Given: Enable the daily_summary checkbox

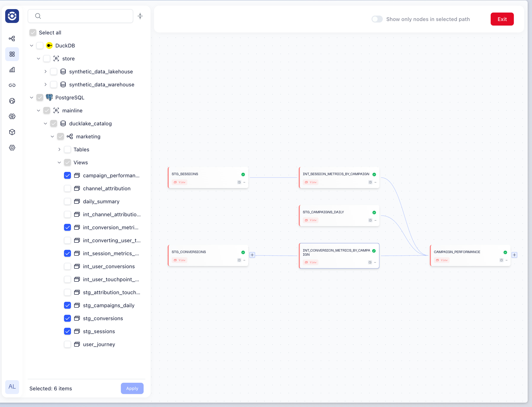Looking at the screenshot, I should coord(67,202).
